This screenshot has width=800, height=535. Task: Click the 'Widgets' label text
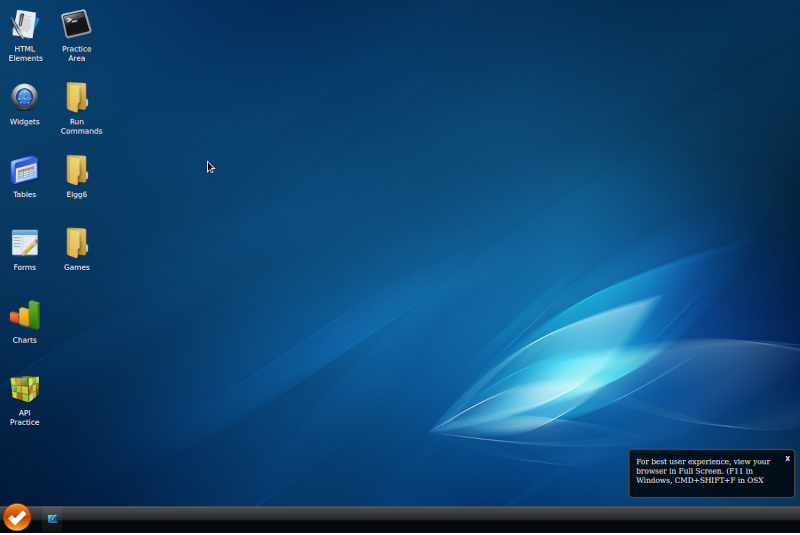pyautogui.click(x=25, y=122)
